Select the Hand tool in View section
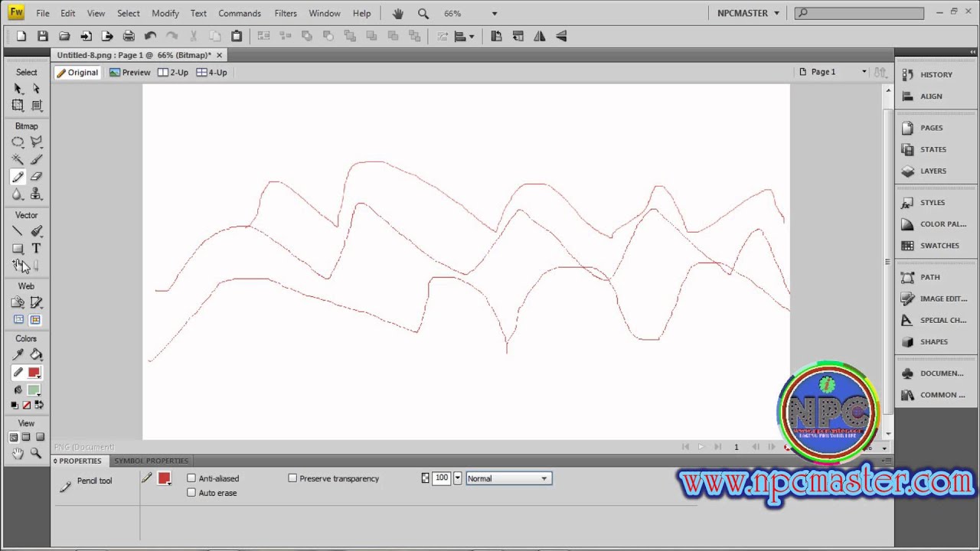The image size is (980, 551). tap(18, 454)
